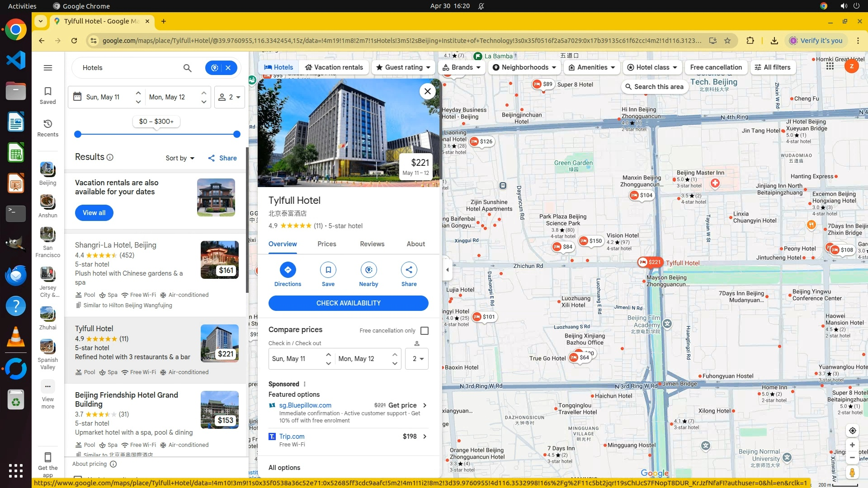Click the Recents history icon

pyautogui.click(x=48, y=124)
